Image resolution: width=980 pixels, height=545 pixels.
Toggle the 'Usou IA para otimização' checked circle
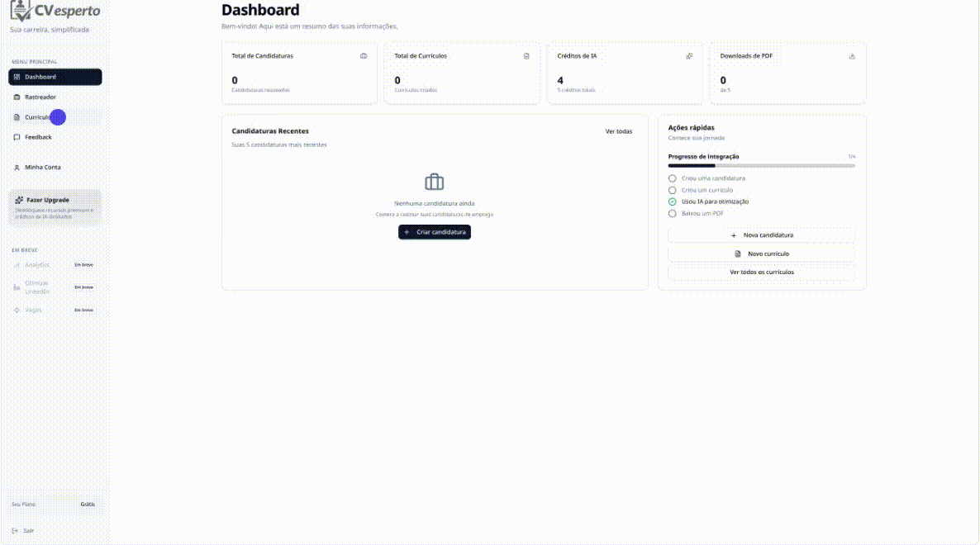click(x=673, y=201)
